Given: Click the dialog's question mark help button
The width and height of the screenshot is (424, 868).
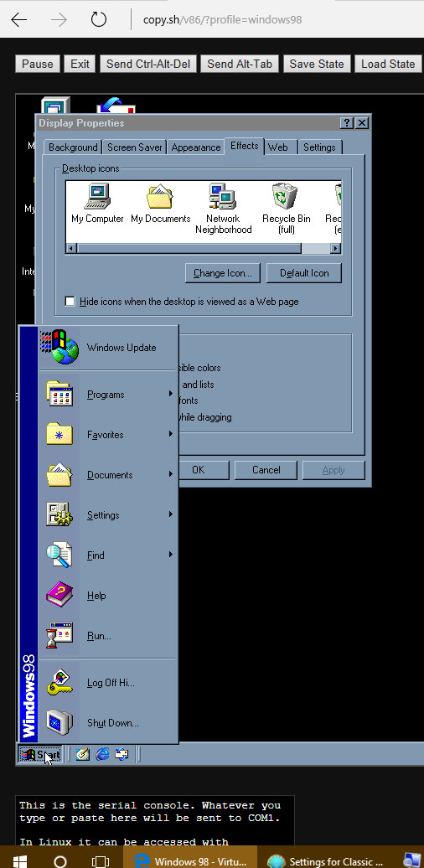Looking at the screenshot, I should (347, 123).
